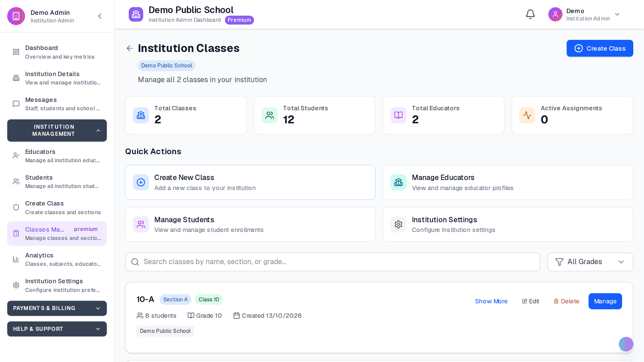This screenshot has height=362, width=644.
Task: Click the Demo user profile avatar in header
Action: click(555, 14)
